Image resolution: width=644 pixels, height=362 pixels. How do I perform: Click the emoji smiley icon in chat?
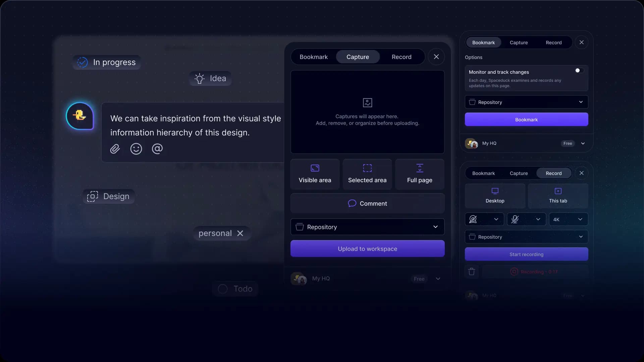pyautogui.click(x=136, y=149)
